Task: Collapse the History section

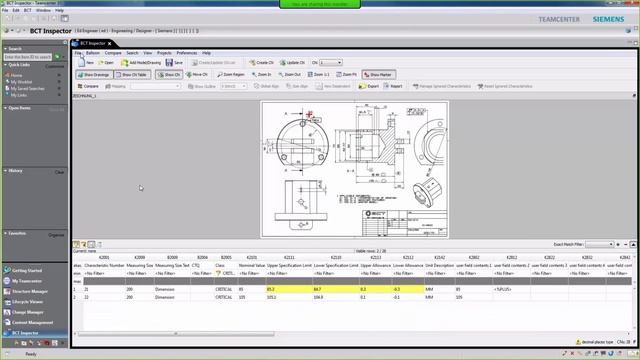Action: coord(6,171)
